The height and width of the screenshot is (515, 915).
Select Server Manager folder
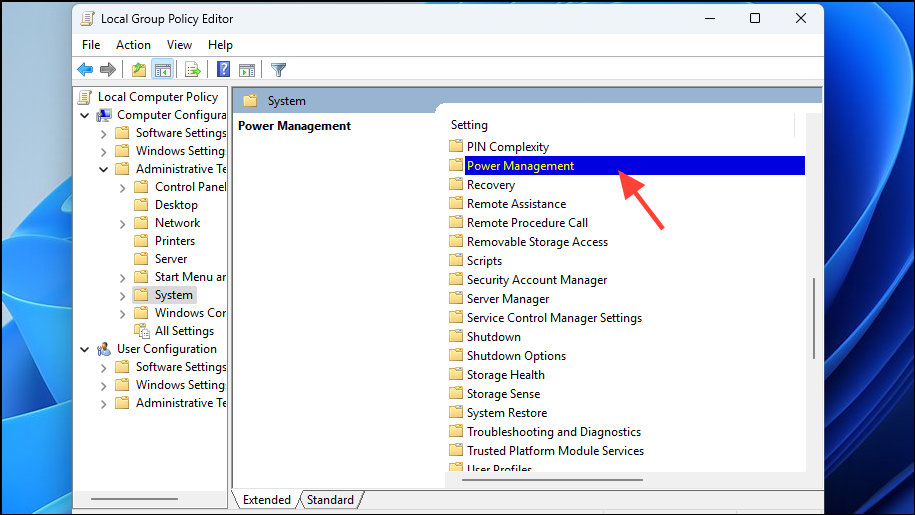[x=508, y=299]
